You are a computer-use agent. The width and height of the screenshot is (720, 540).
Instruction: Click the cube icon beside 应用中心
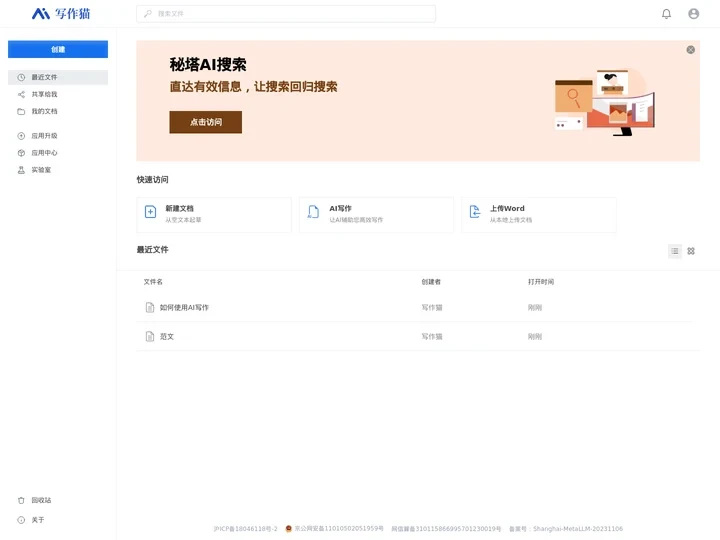click(x=21, y=153)
